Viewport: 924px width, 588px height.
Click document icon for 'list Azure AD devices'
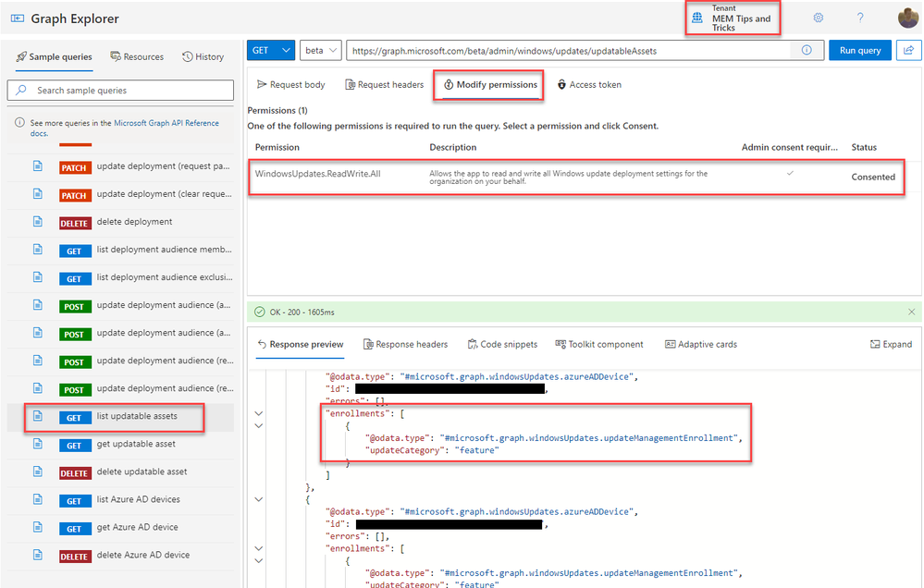[x=38, y=499]
